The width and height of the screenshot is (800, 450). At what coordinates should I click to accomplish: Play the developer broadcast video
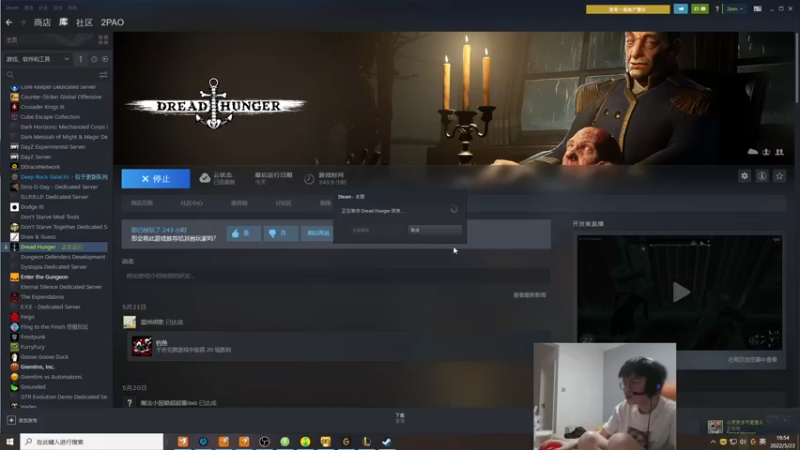[681, 292]
